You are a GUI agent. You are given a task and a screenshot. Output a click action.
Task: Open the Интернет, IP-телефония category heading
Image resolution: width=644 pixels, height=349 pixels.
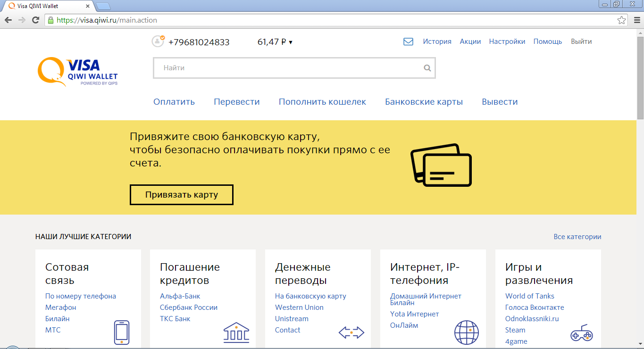point(425,274)
